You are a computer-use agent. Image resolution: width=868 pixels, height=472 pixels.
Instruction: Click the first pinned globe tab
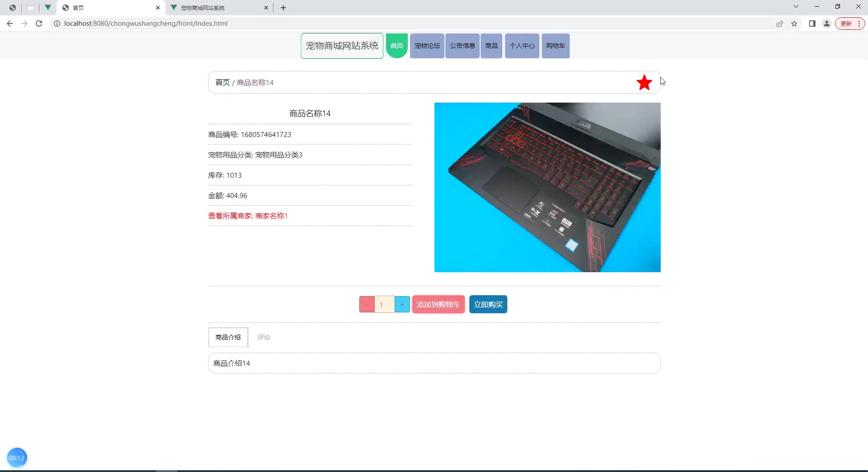(x=13, y=8)
